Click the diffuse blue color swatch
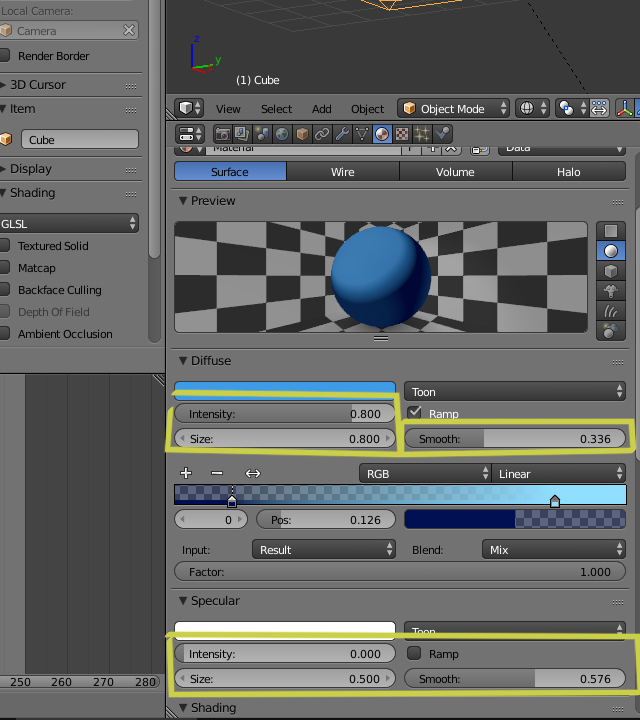The image size is (640, 720). coord(285,388)
